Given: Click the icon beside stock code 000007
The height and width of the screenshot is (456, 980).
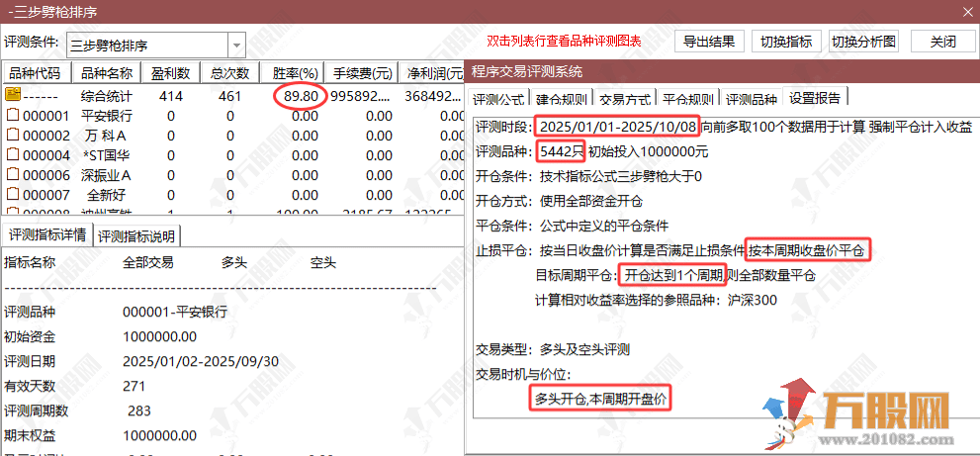Looking at the screenshot, I should pos(13,195).
